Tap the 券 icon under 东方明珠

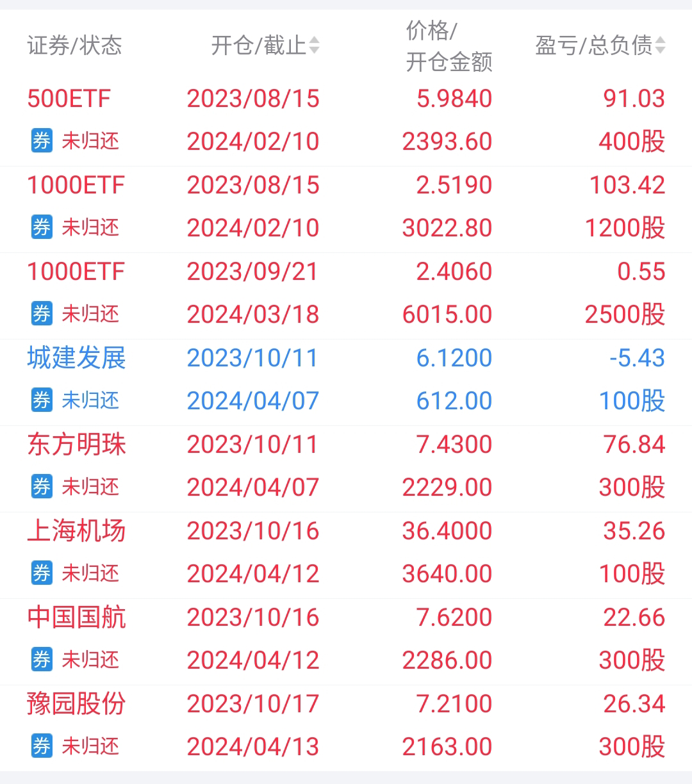pyautogui.click(x=42, y=487)
